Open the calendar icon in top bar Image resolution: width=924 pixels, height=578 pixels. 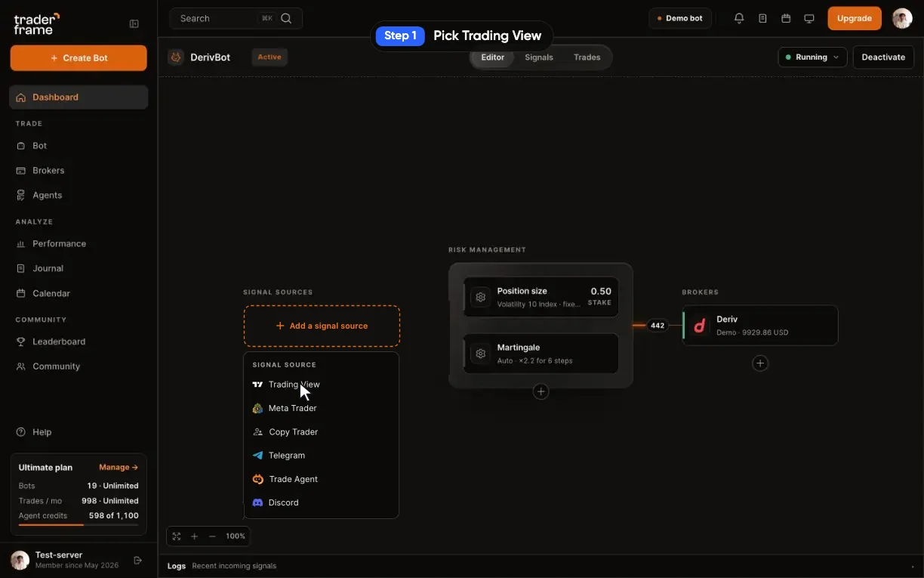[x=786, y=18]
